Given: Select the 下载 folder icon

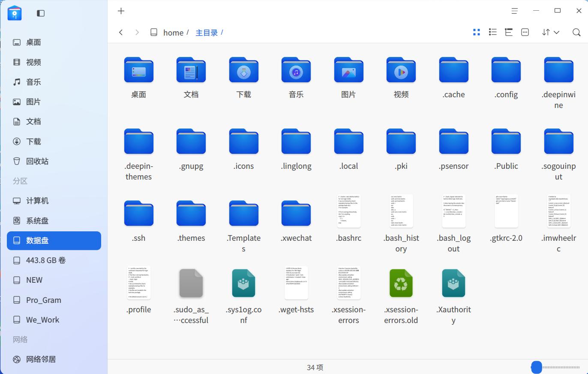Looking at the screenshot, I should [x=244, y=70].
